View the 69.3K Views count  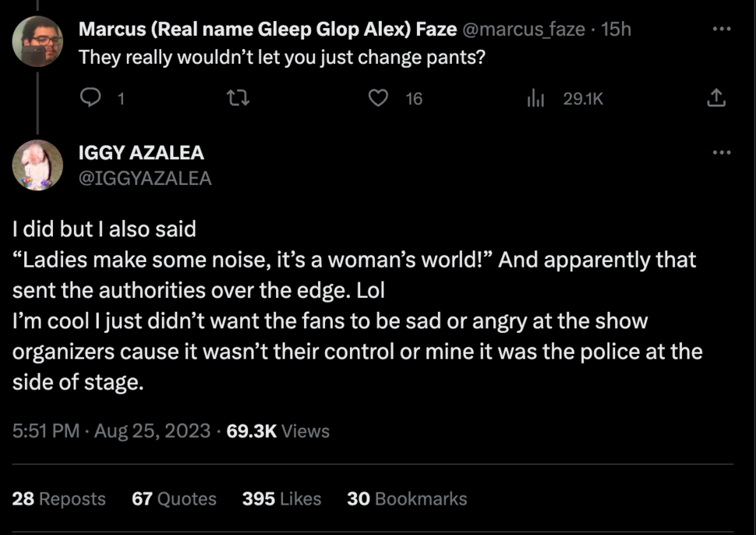pyautogui.click(x=277, y=430)
